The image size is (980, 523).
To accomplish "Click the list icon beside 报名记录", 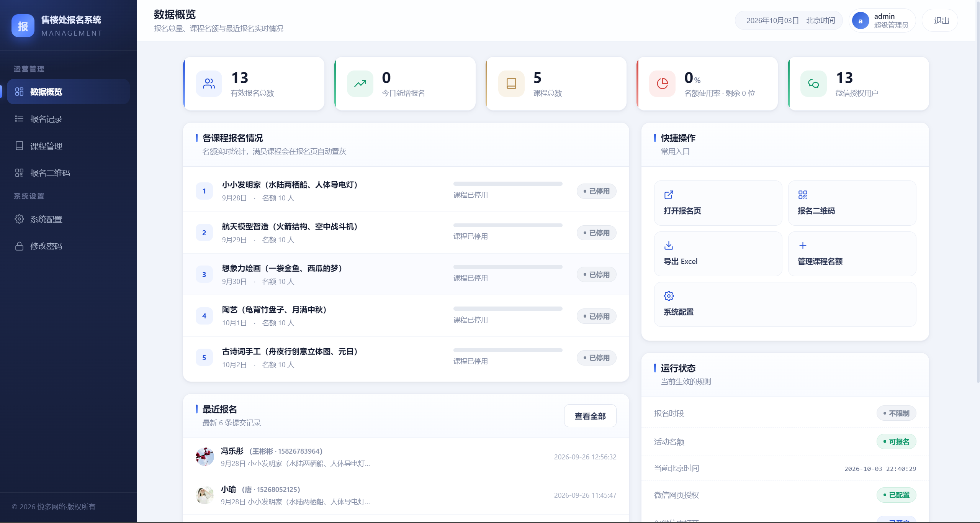I will point(19,119).
